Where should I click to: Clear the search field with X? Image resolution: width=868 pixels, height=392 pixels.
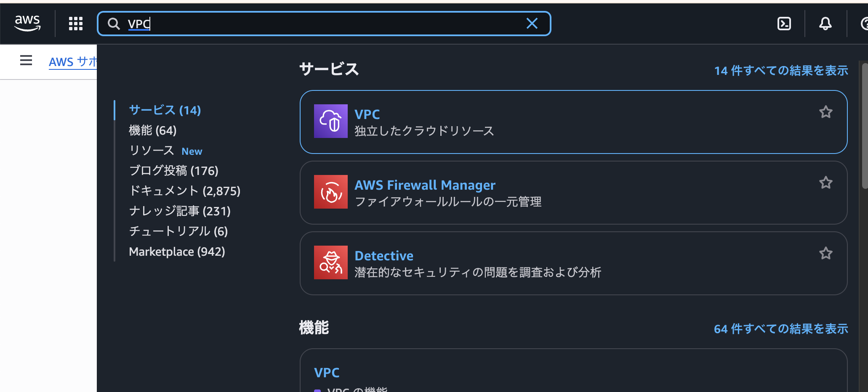click(532, 24)
